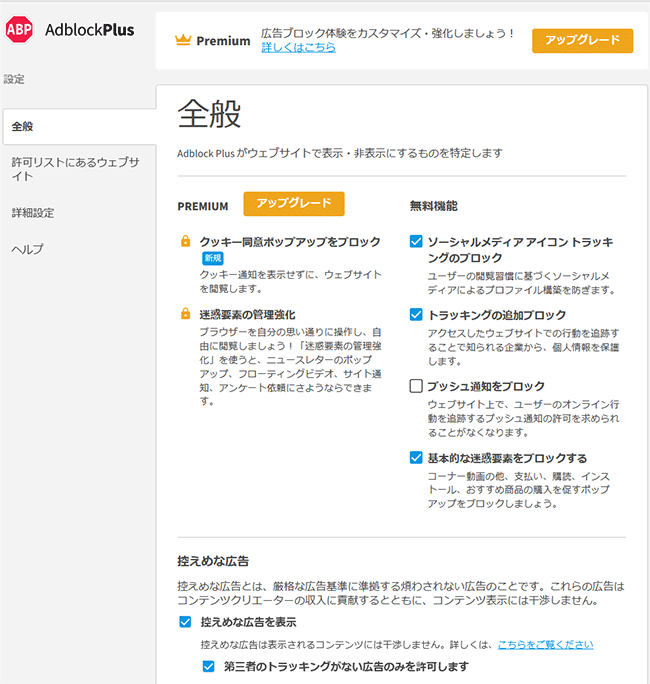
Task: Click the 設定 sidebar label
Action: click(x=14, y=79)
